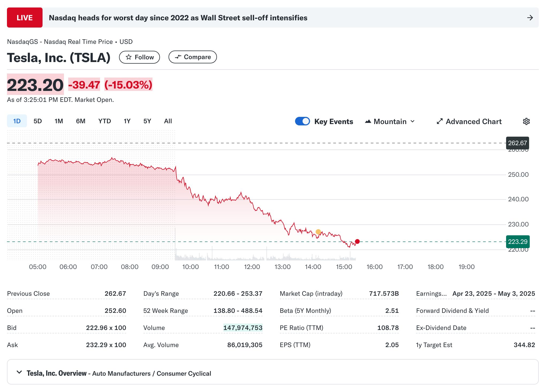This screenshot has width=539, height=392.
Task: Show the All time range
Action: click(x=168, y=121)
